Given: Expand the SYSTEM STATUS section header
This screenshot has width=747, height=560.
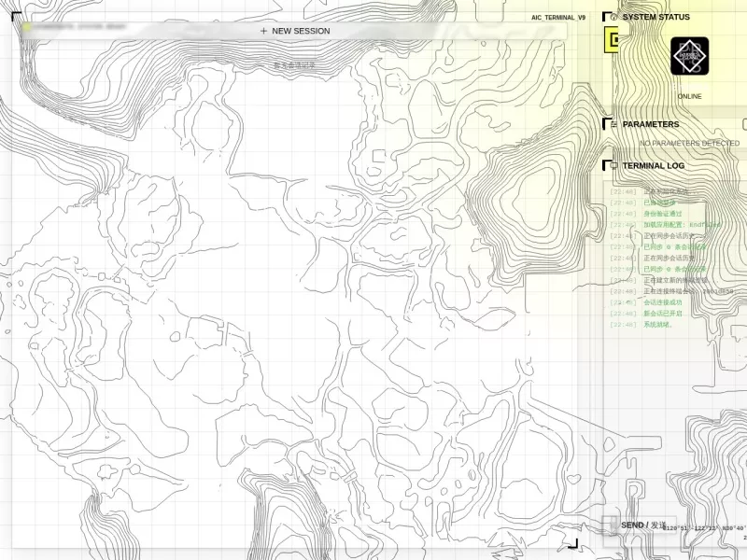Looking at the screenshot, I should pos(656,17).
